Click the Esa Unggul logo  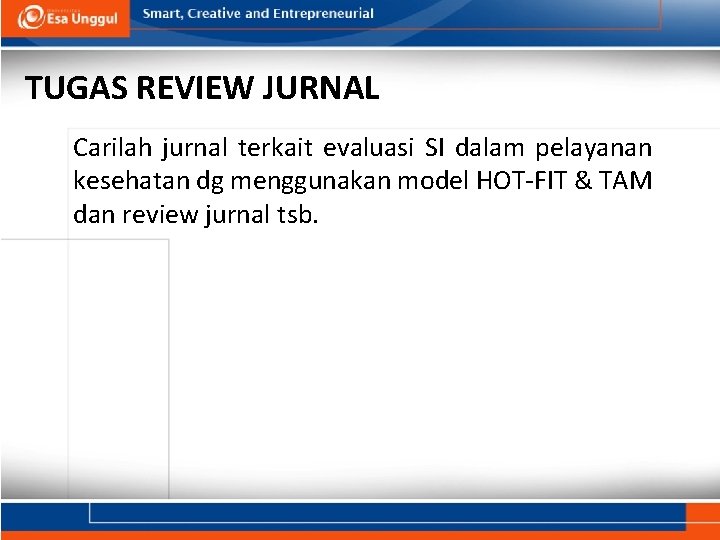tap(68, 17)
